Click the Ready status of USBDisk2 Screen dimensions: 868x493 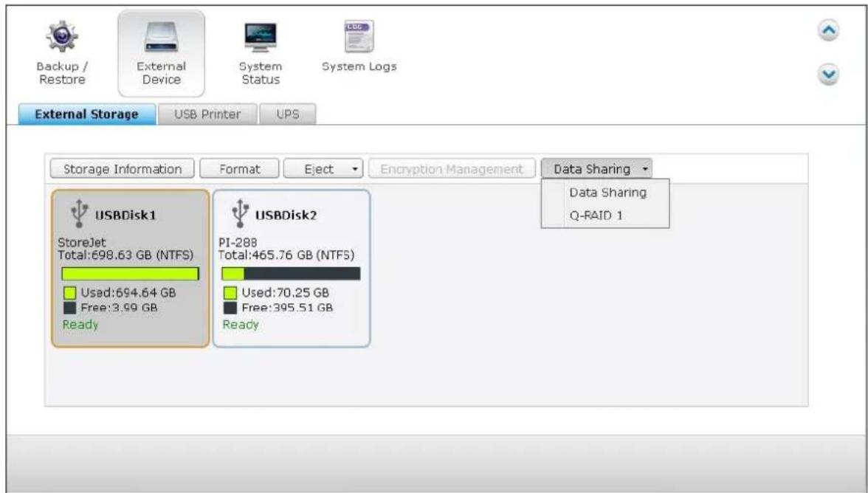point(241,325)
